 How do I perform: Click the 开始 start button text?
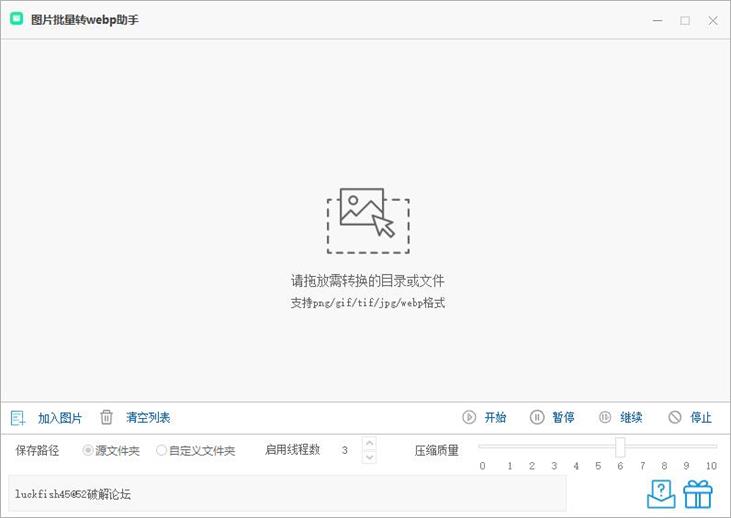495,417
